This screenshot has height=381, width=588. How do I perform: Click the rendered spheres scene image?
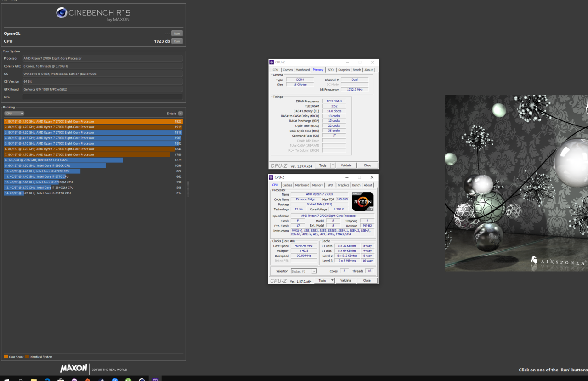point(516,183)
